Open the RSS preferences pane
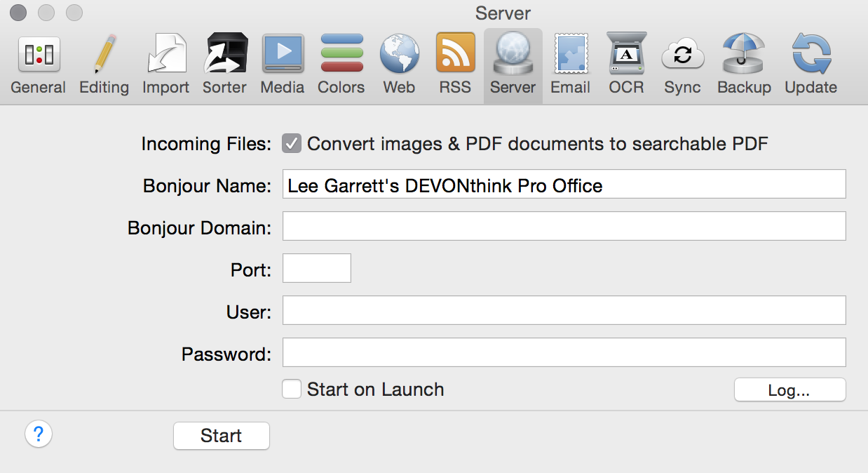868x473 pixels. [x=455, y=65]
